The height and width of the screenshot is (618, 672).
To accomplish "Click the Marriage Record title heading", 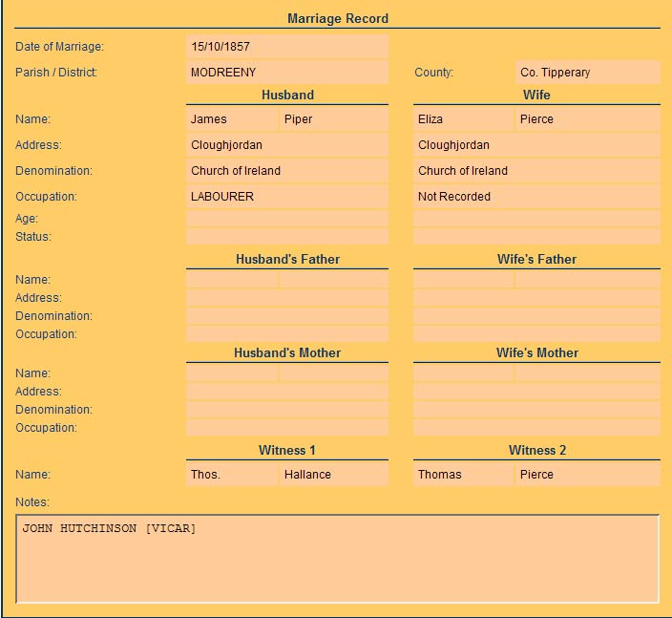I will click(338, 18).
